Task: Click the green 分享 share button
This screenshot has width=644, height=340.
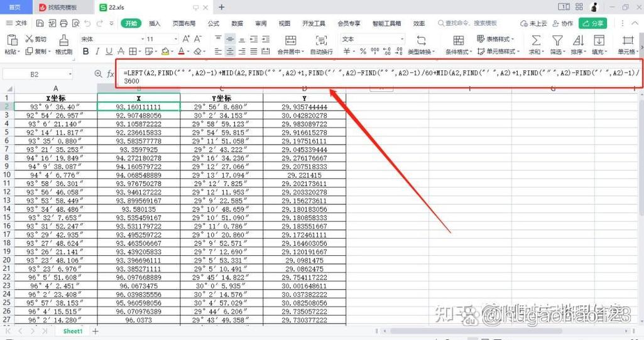Action: 592,23
